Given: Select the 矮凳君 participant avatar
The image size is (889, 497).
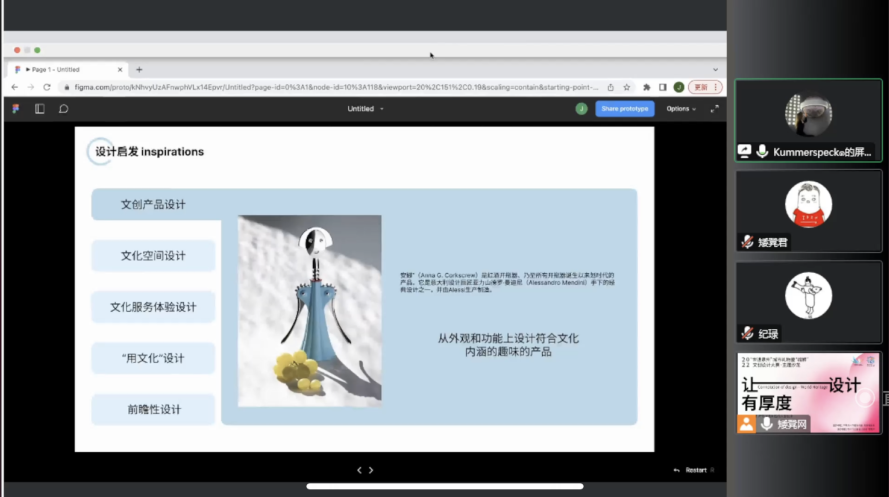Looking at the screenshot, I should 808,204.
